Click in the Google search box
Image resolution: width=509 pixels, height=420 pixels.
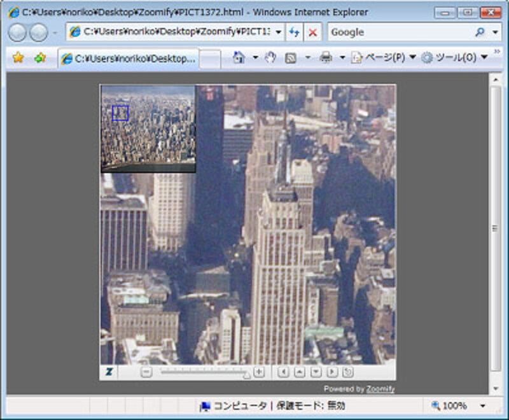point(398,32)
